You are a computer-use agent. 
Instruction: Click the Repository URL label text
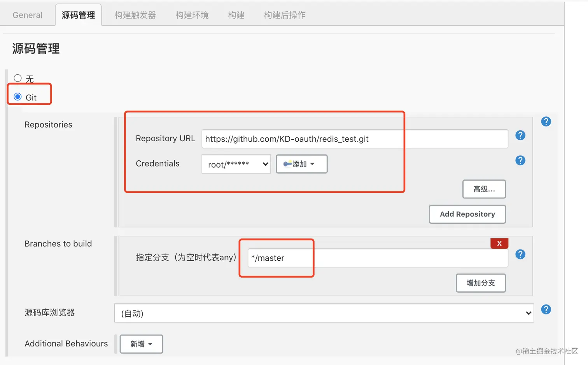(165, 139)
